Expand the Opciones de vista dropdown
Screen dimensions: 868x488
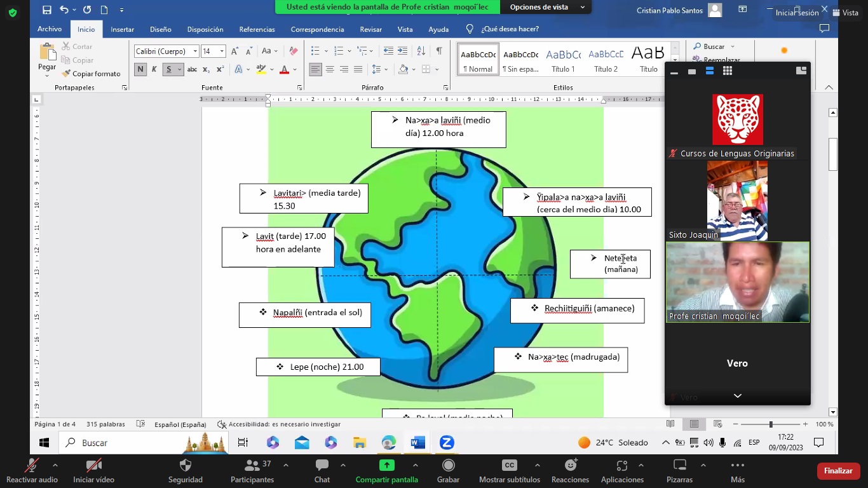point(546,7)
